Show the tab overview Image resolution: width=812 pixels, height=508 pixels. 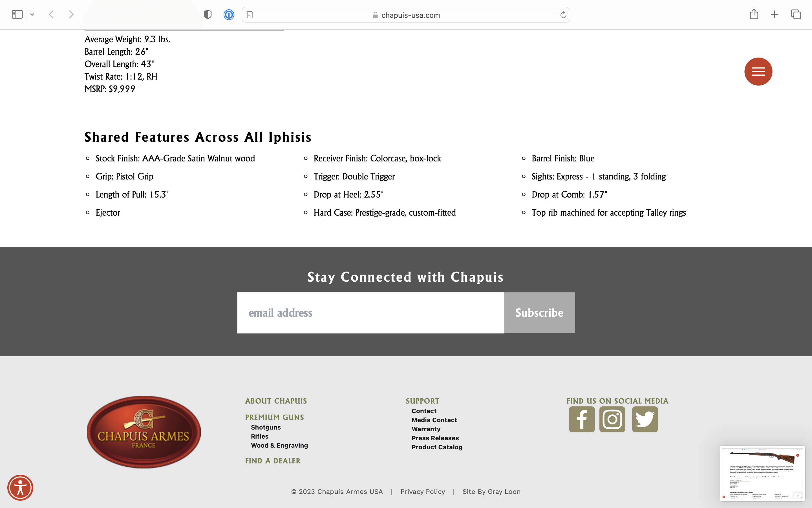point(796,14)
